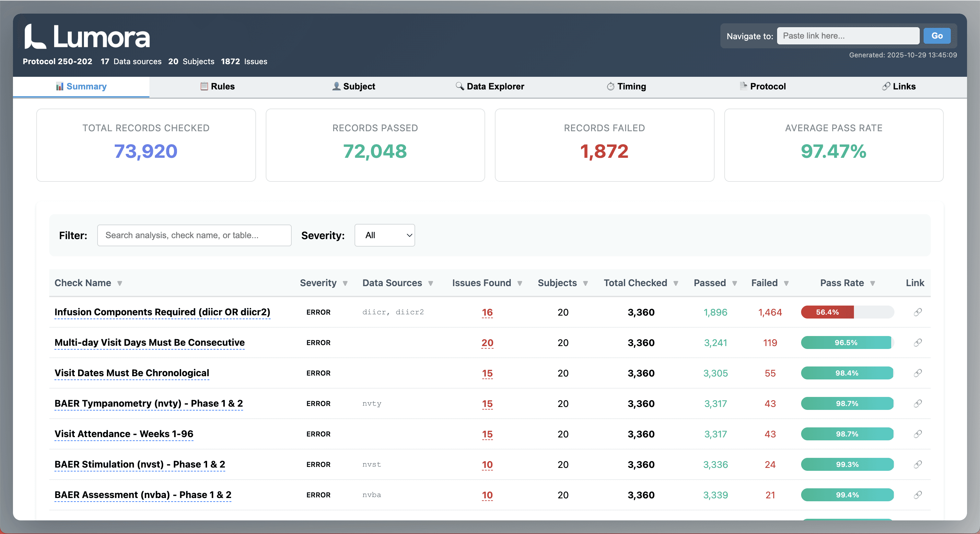Switch to the Rules tab
980x534 pixels.
(x=217, y=87)
